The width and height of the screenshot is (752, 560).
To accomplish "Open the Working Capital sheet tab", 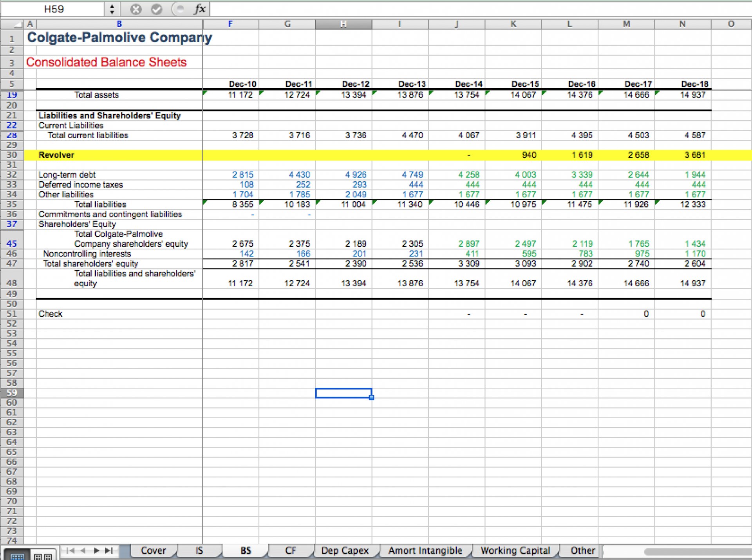I will click(515, 551).
